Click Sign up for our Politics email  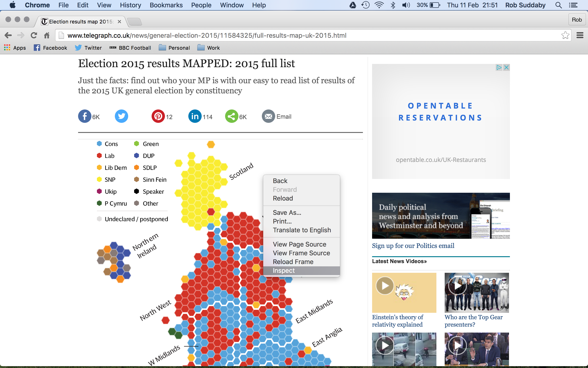pos(413,246)
